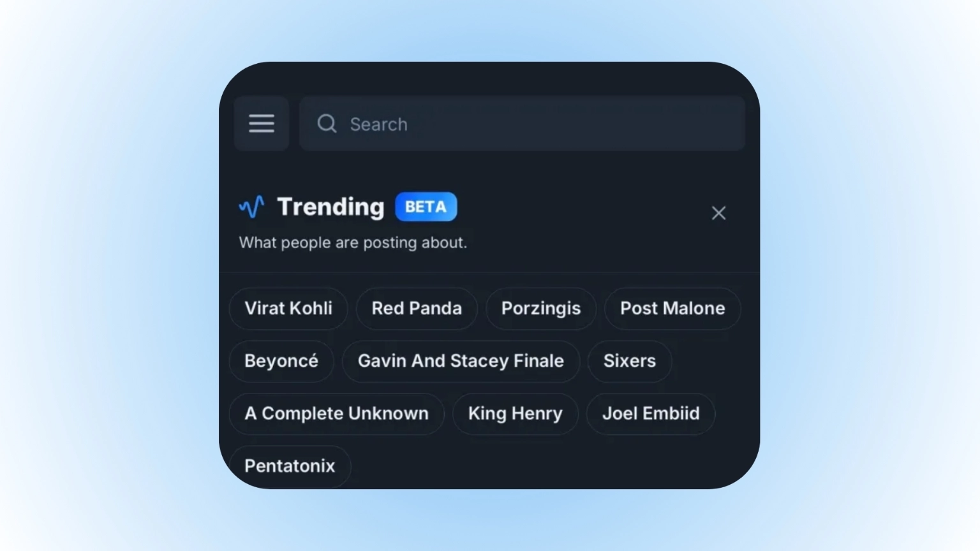Open the Virat Kohli trending topic
Screen dimensions: 980x551
point(288,309)
